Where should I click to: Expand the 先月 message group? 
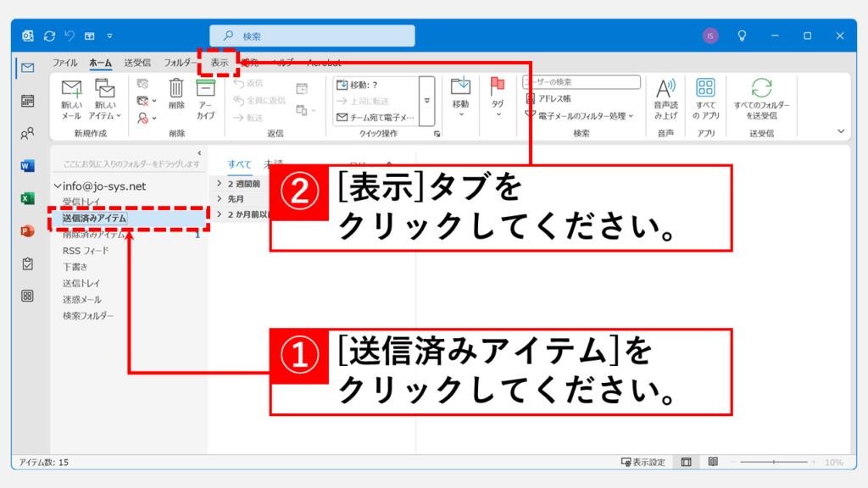click(220, 198)
